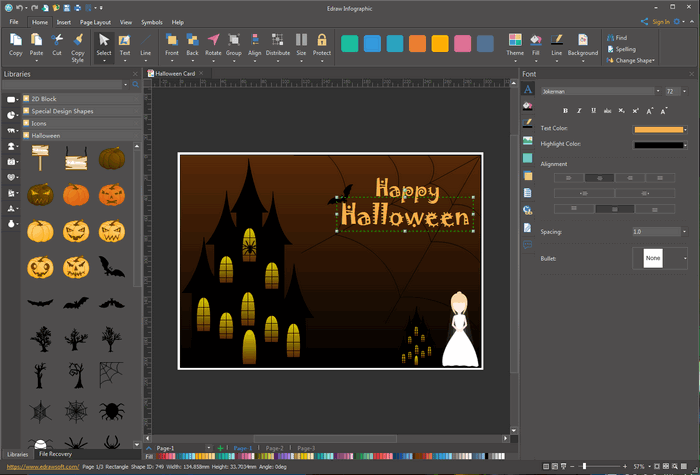Open the Page Layout ribbon tab
Image resolution: width=700 pixels, height=475 pixels.
tap(96, 21)
